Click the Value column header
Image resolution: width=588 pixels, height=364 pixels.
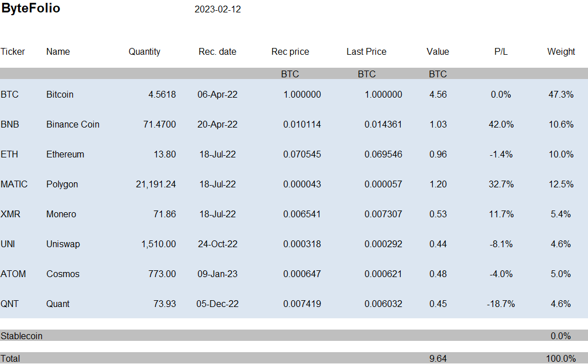438,51
